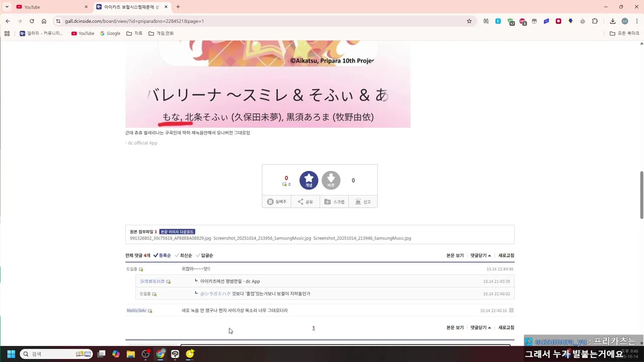The height and width of the screenshot is (362, 644).
Task: Click upper 본문 보기 link
Action: point(455,255)
